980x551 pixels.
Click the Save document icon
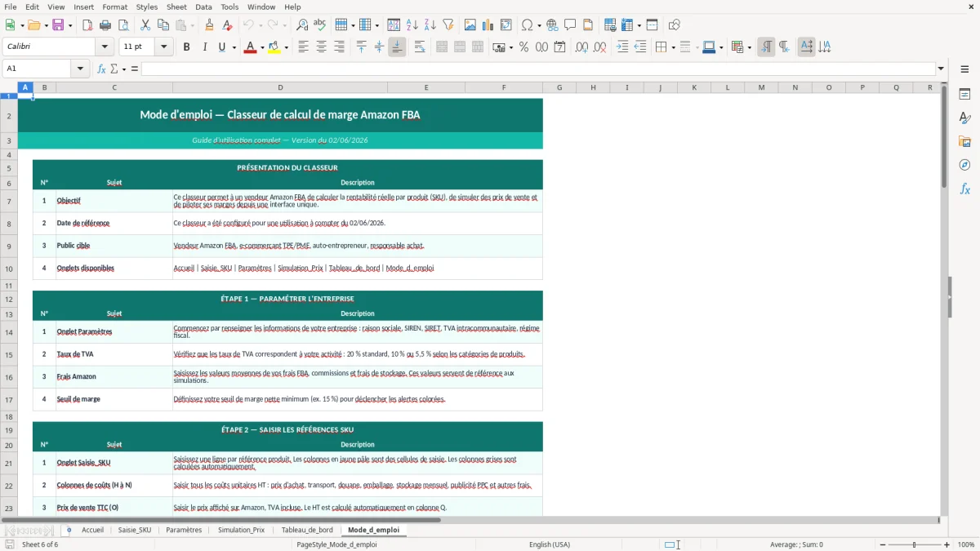pyautogui.click(x=56, y=25)
